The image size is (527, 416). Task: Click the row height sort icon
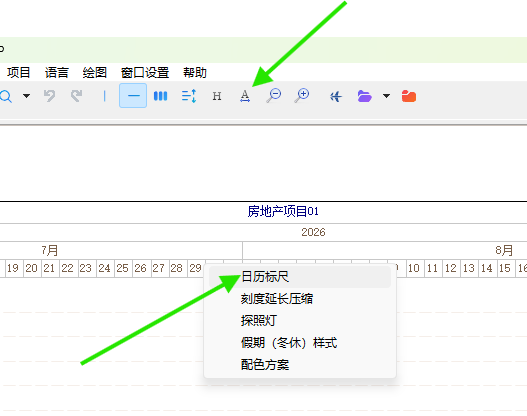(x=189, y=96)
